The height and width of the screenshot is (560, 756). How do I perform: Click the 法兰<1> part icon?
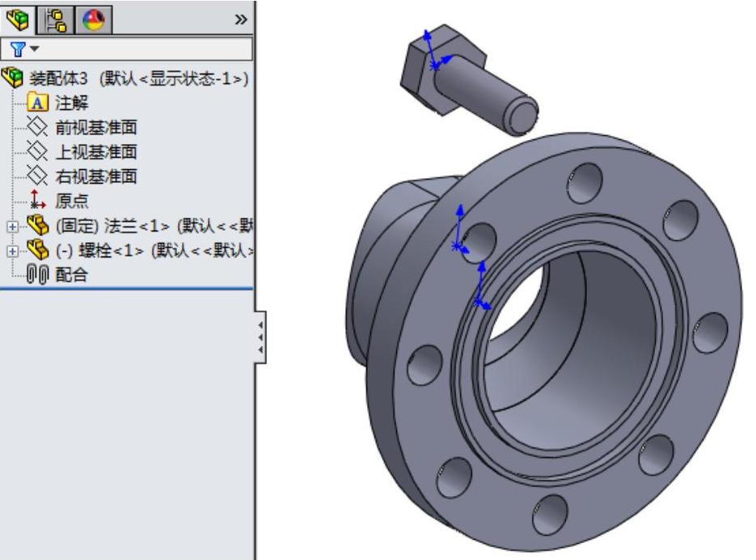pos(38,225)
